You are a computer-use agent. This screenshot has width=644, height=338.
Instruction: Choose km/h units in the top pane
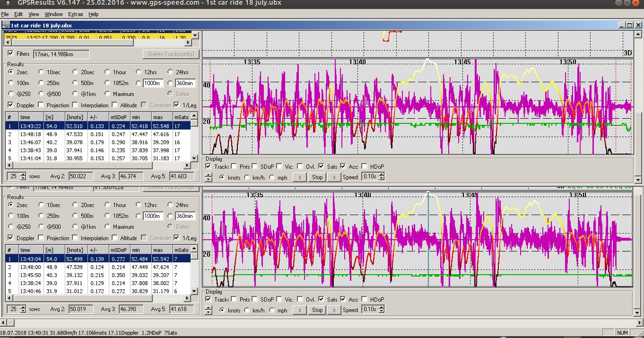coord(246,178)
